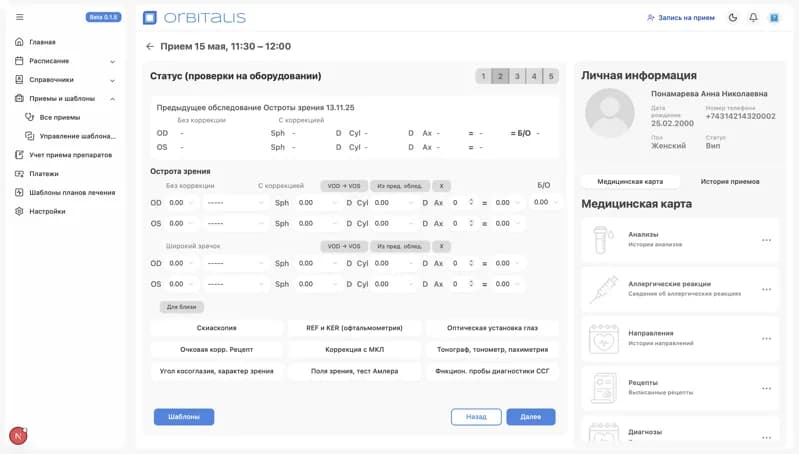Click the Шаблоны планов лечения icon
The height and width of the screenshot is (454, 799).
(19, 193)
